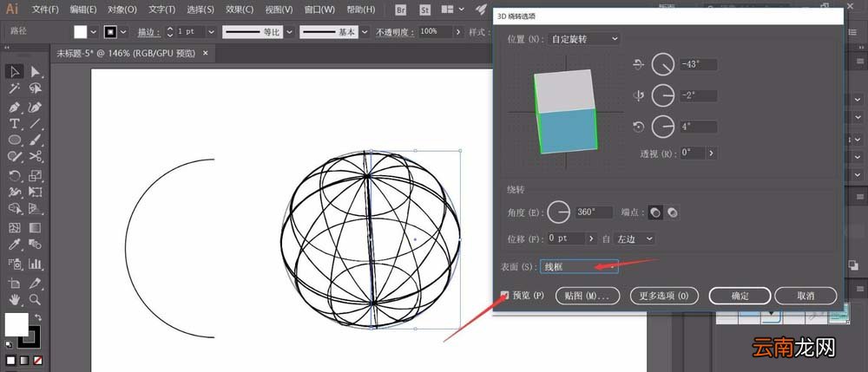
Task: Open the 窗口(W) menu
Action: 319,10
